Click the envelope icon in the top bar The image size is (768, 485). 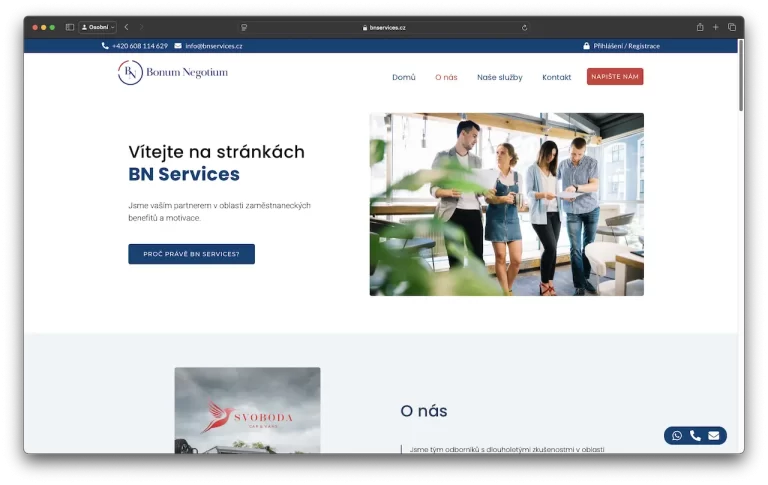178,46
